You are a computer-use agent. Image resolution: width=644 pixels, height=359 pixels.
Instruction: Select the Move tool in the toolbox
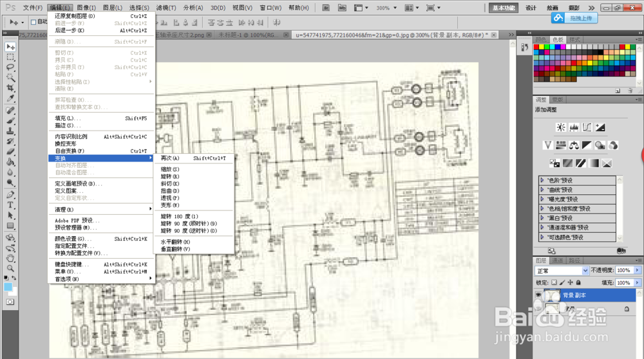pyautogui.click(x=10, y=47)
